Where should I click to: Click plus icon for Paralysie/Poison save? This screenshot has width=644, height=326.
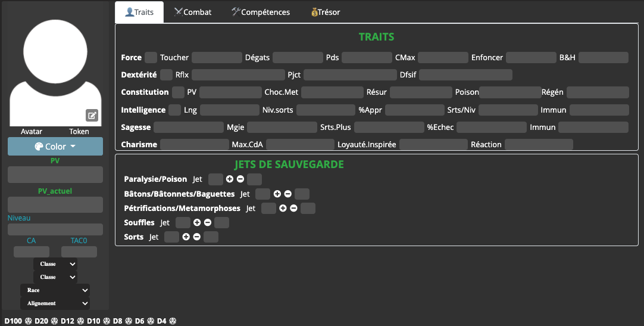[230, 179]
